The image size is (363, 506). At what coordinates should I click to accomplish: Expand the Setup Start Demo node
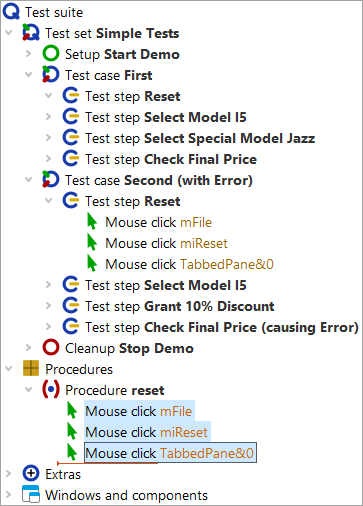29,54
